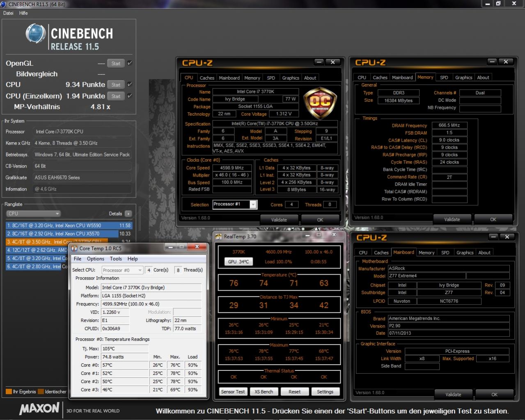Start the CPU benchmark
525x420 pixels.
tap(116, 85)
